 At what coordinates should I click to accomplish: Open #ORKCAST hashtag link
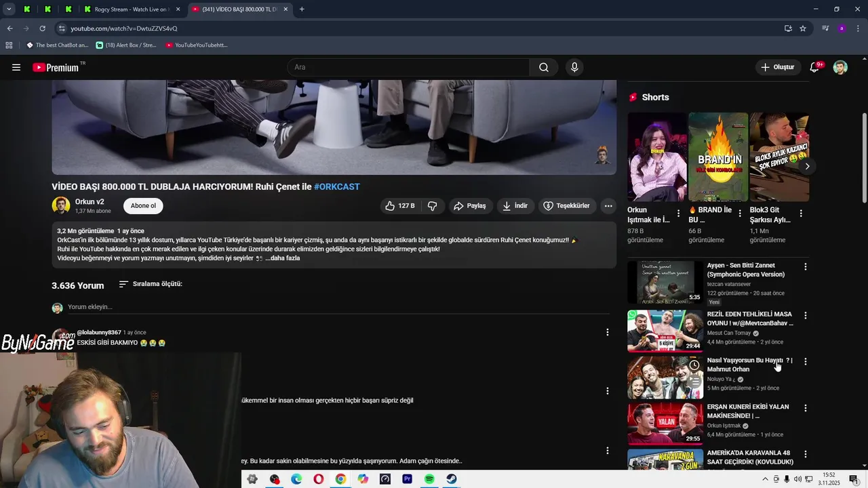tap(337, 186)
